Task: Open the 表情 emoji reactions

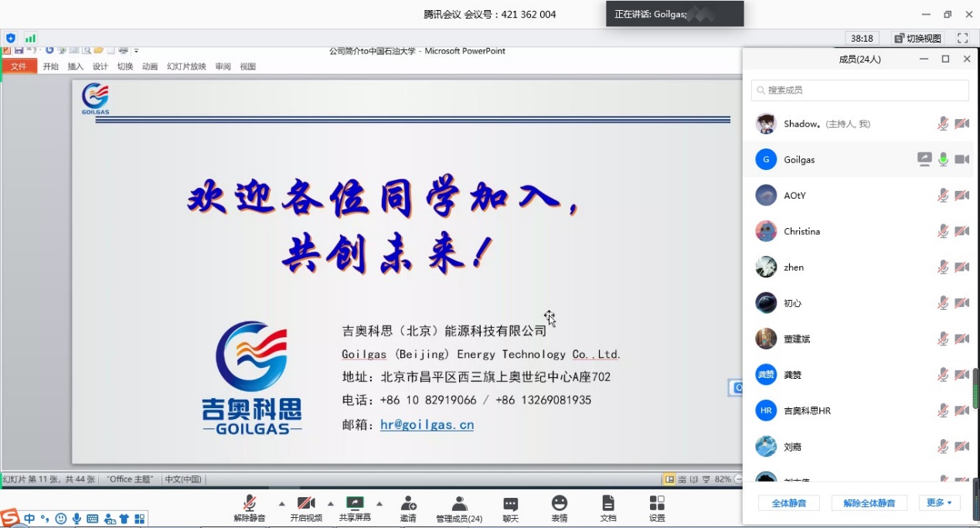Action: [560, 504]
